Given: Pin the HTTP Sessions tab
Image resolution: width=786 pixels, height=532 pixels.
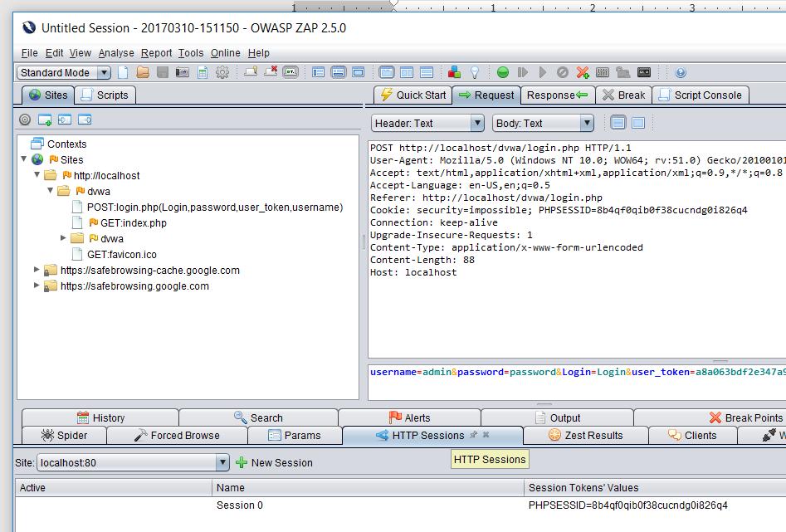Looking at the screenshot, I should coord(474,435).
